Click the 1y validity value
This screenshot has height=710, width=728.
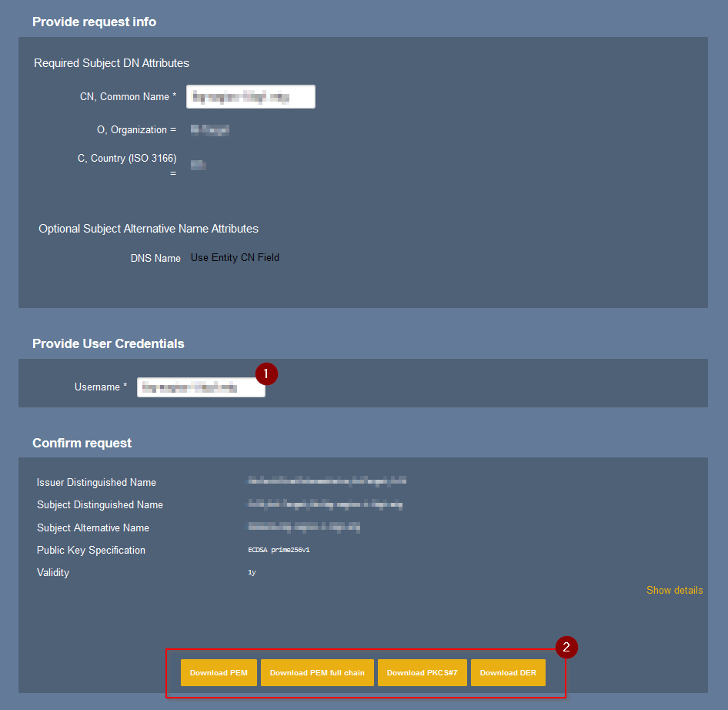[x=252, y=573]
